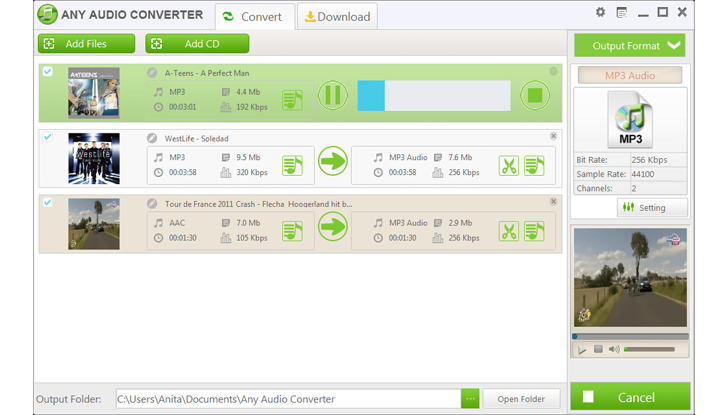Select the 'A-Teens - A Perfect Man' title

pos(207,73)
